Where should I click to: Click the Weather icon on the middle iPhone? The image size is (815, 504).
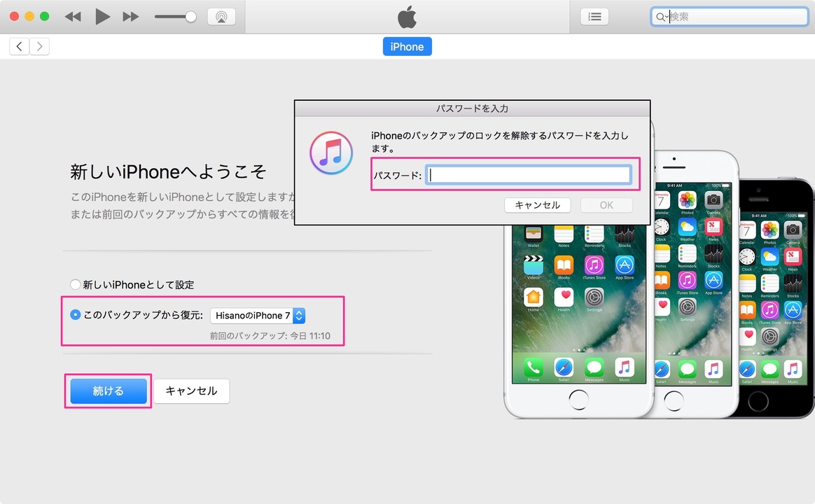[x=687, y=227]
